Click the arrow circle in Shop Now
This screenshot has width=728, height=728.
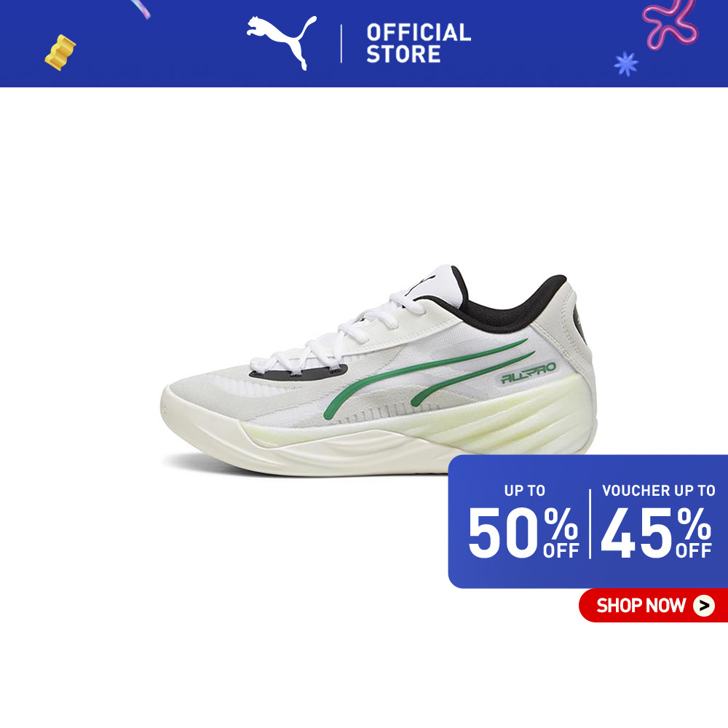[x=704, y=606]
